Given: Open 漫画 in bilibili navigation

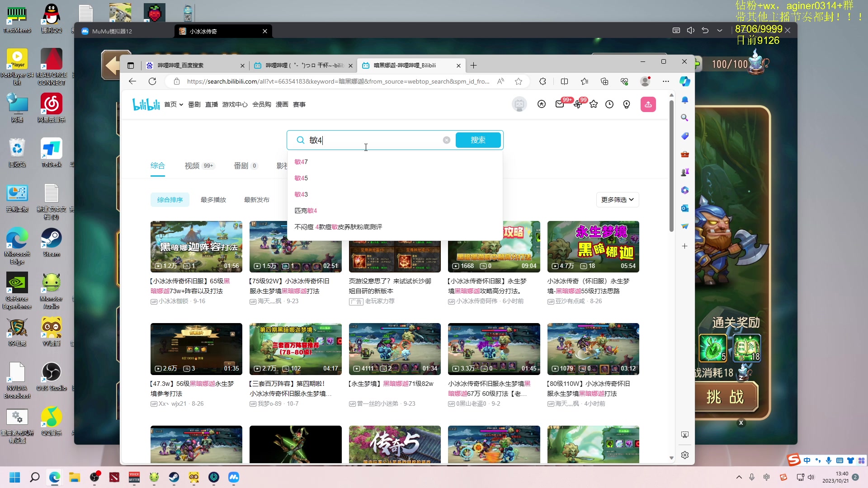Looking at the screenshot, I should [282, 104].
